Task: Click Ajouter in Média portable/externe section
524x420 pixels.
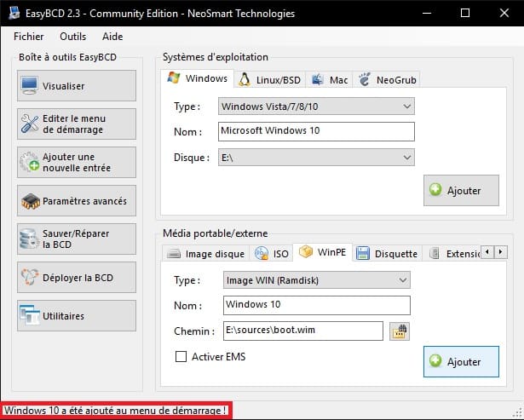Action: 461,361
